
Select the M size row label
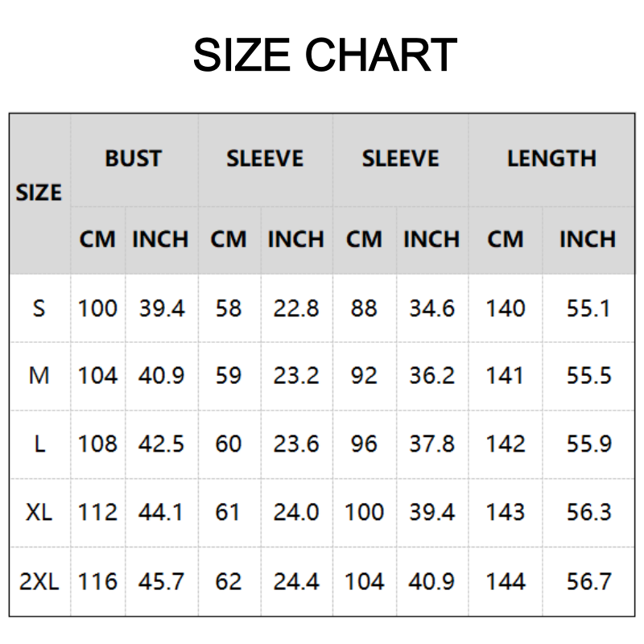click(39, 376)
